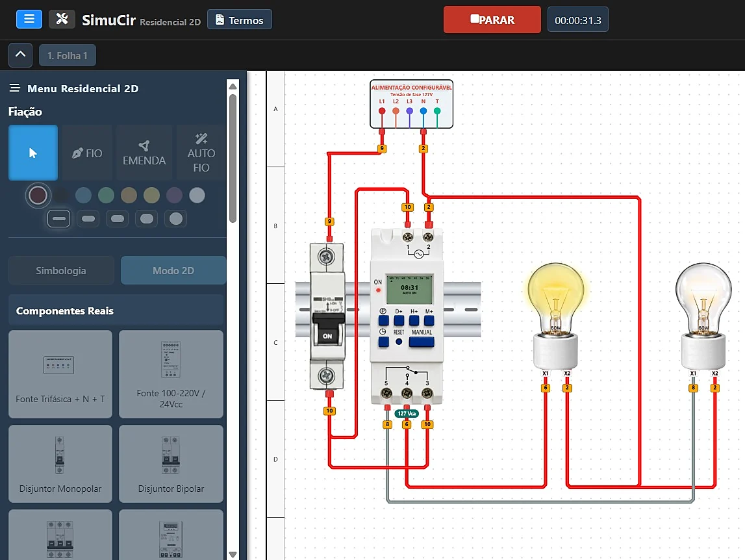Open the blue hamburger main menu

tap(29, 19)
